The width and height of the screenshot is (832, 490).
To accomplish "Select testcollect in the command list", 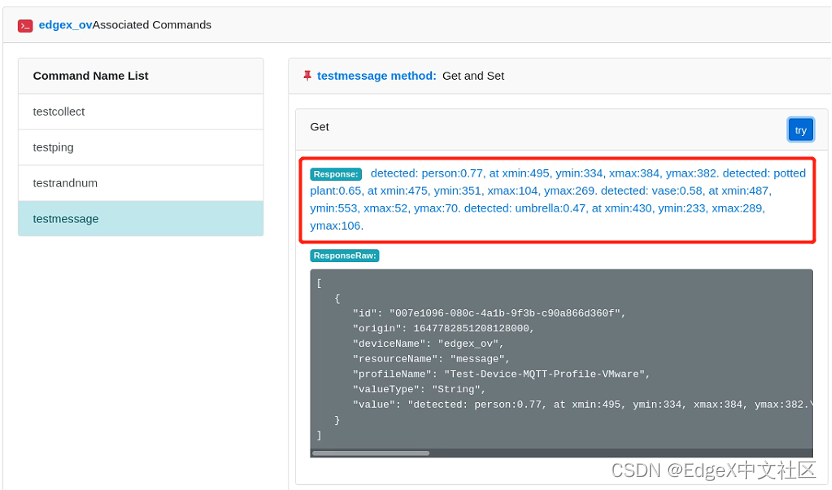I will coord(141,111).
